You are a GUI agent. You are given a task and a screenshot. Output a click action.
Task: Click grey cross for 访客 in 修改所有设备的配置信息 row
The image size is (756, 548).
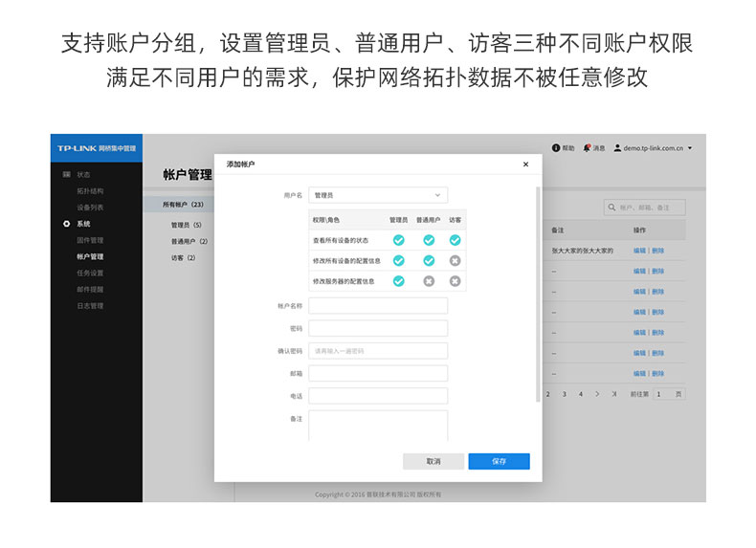pyautogui.click(x=455, y=261)
